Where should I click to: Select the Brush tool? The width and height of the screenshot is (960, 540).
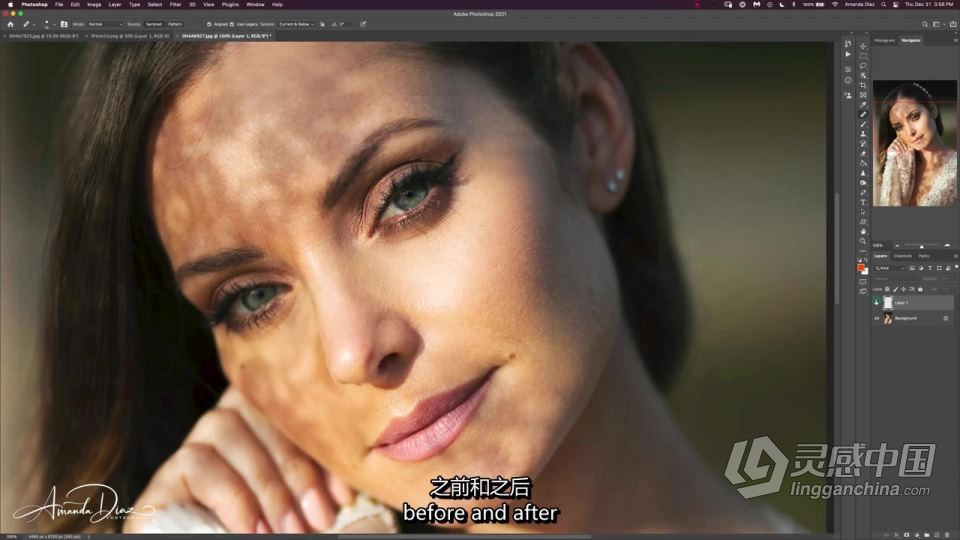pyautogui.click(x=863, y=124)
